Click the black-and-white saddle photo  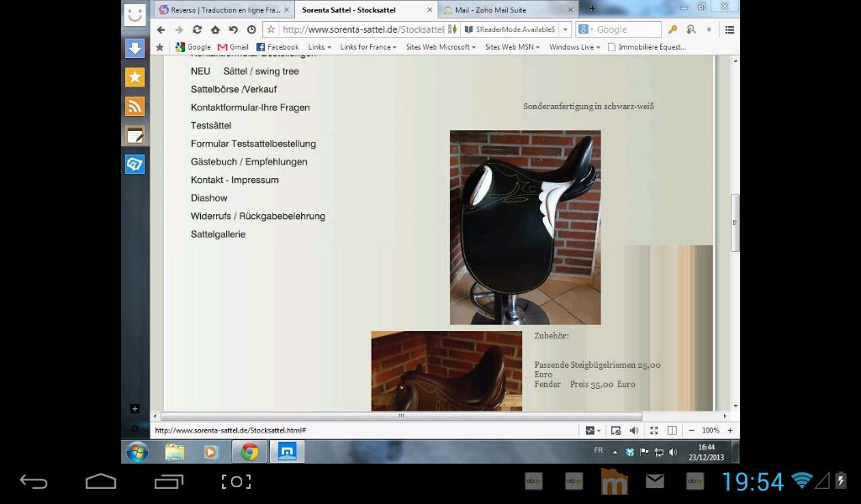(x=525, y=227)
